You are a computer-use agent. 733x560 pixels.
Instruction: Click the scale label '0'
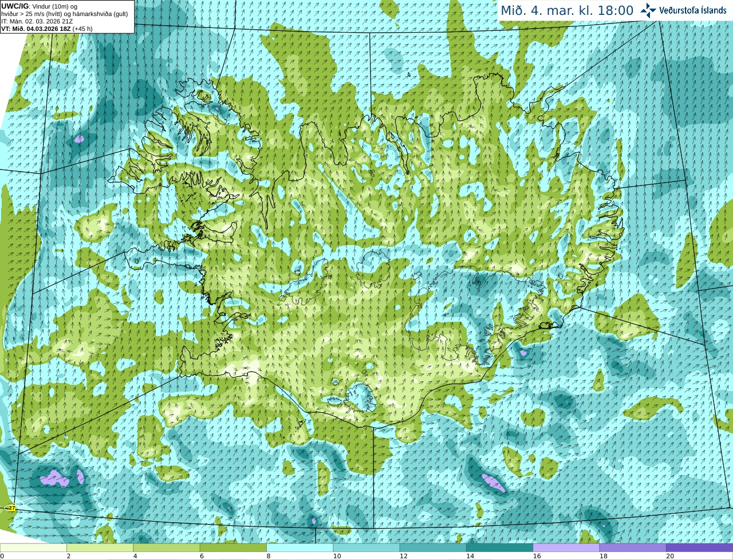(x=2, y=556)
